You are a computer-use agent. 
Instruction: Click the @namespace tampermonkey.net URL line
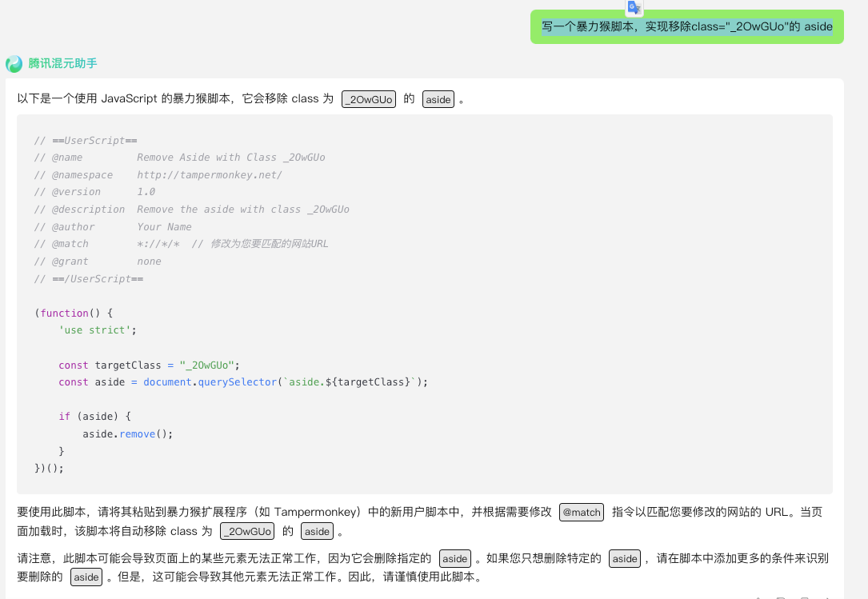pos(158,175)
